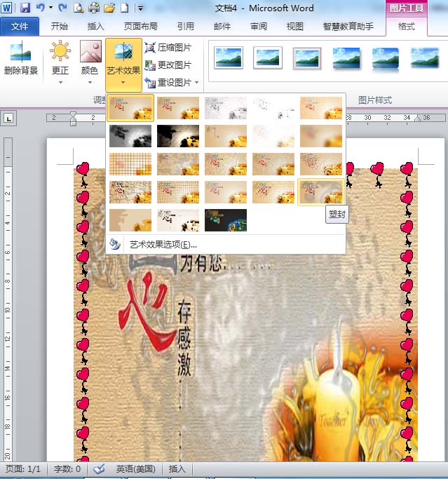Image resolution: width=448 pixels, height=479 pixels.
Task: Choose the glowing edges dark effect thumbnail
Action: click(226, 220)
